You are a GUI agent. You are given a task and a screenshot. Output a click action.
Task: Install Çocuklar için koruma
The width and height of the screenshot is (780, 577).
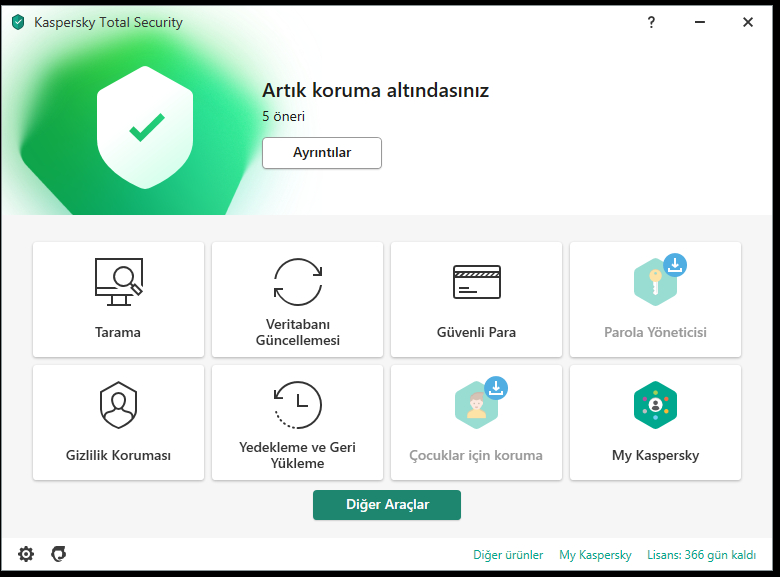pos(477,422)
